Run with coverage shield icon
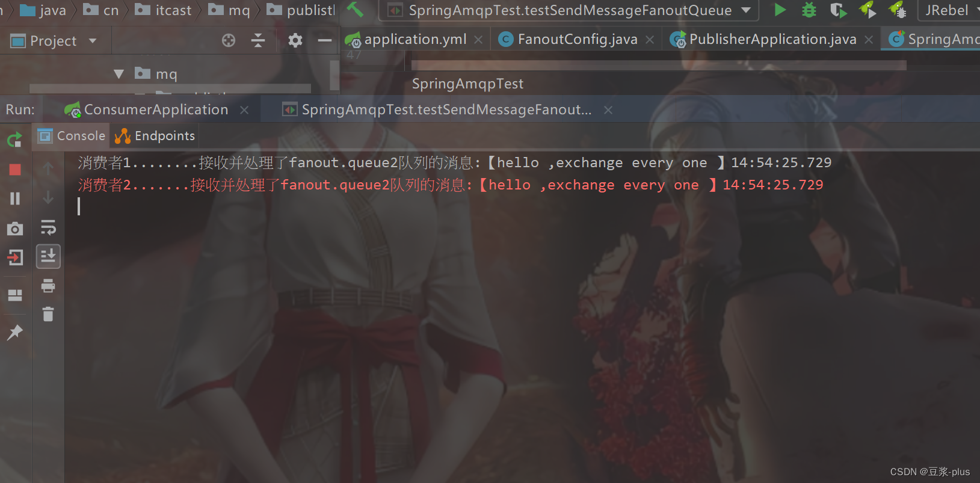 pos(838,10)
